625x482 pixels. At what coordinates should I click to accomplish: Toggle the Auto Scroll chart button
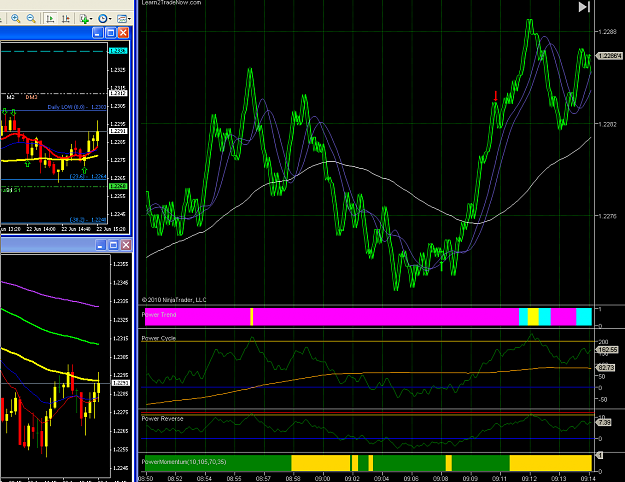coord(50,19)
